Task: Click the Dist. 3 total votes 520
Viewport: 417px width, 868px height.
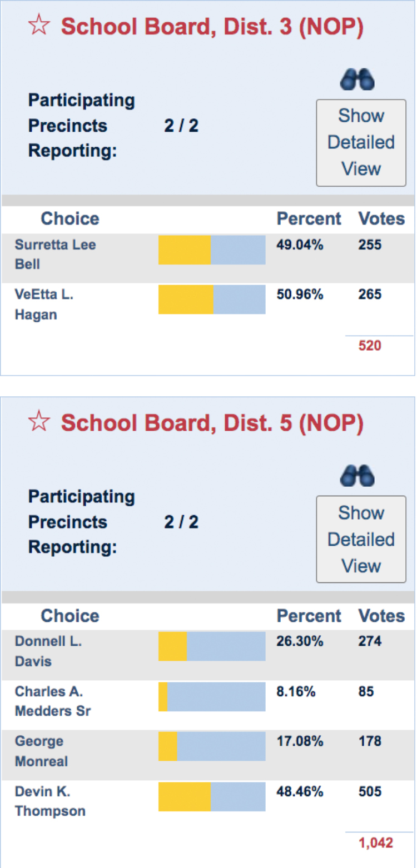Action: (x=370, y=346)
